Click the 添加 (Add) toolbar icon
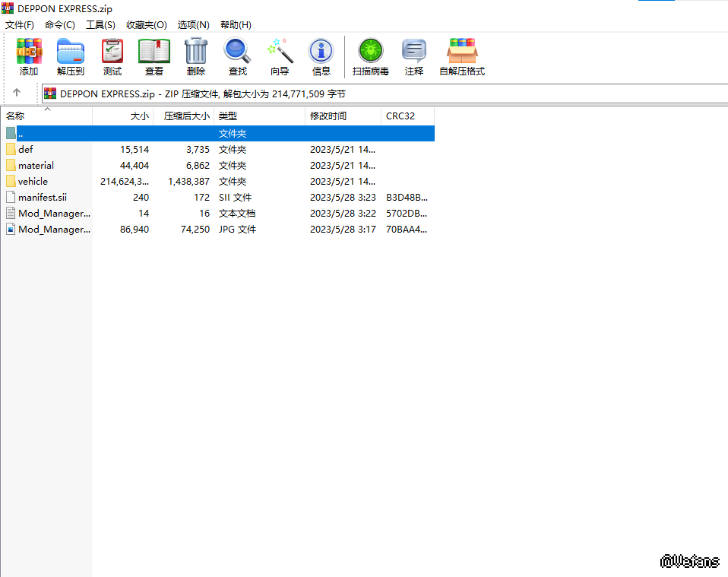 tap(29, 57)
